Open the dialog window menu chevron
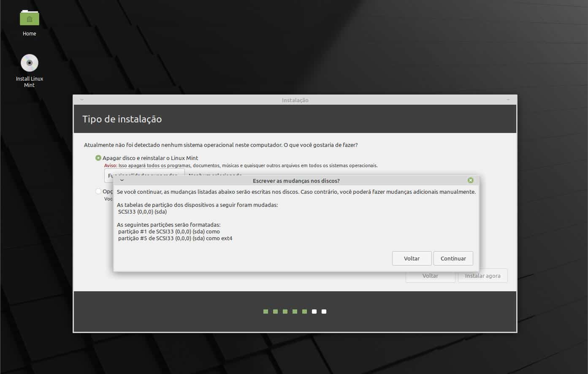 tap(122, 180)
